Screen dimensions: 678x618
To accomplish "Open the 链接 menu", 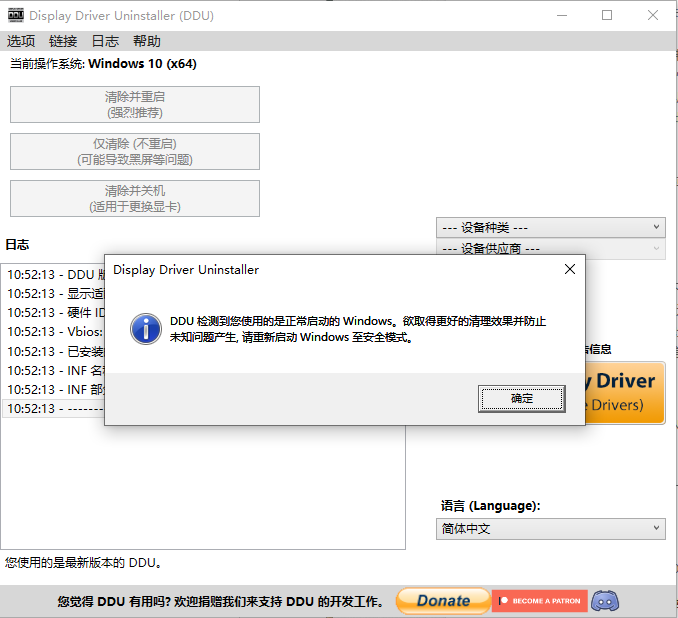I will coord(63,41).
